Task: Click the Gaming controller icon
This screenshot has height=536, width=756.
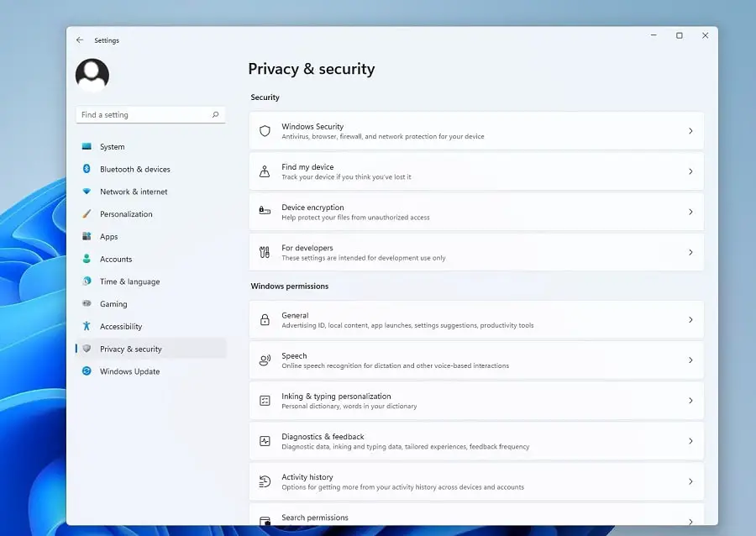Action: 87,303
